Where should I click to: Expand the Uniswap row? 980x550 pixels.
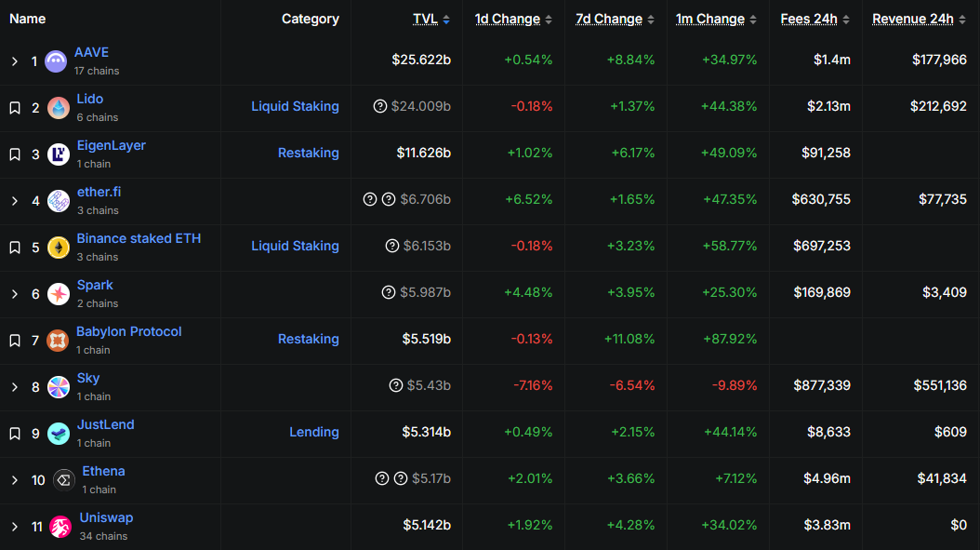coord(14,527)
